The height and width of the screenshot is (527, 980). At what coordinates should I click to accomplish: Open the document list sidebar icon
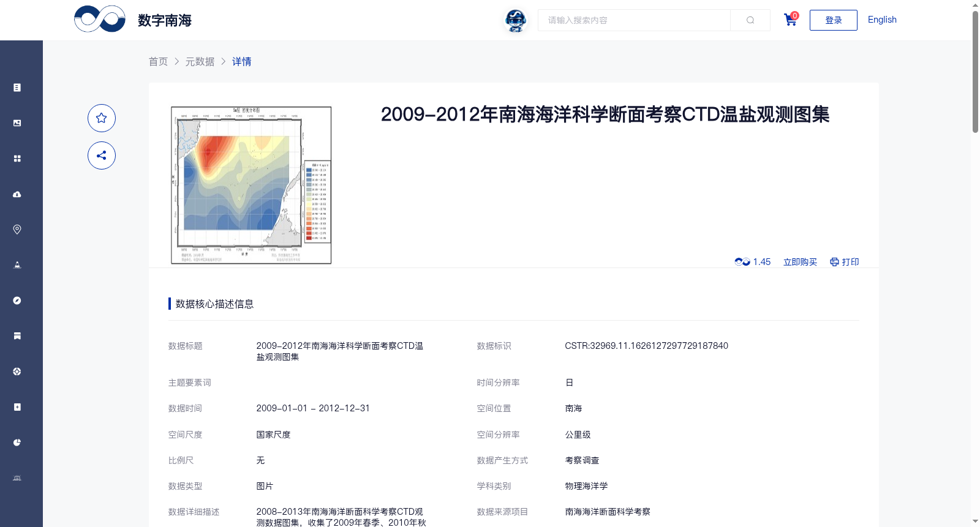pyautogui.click(x=17, y=88)
